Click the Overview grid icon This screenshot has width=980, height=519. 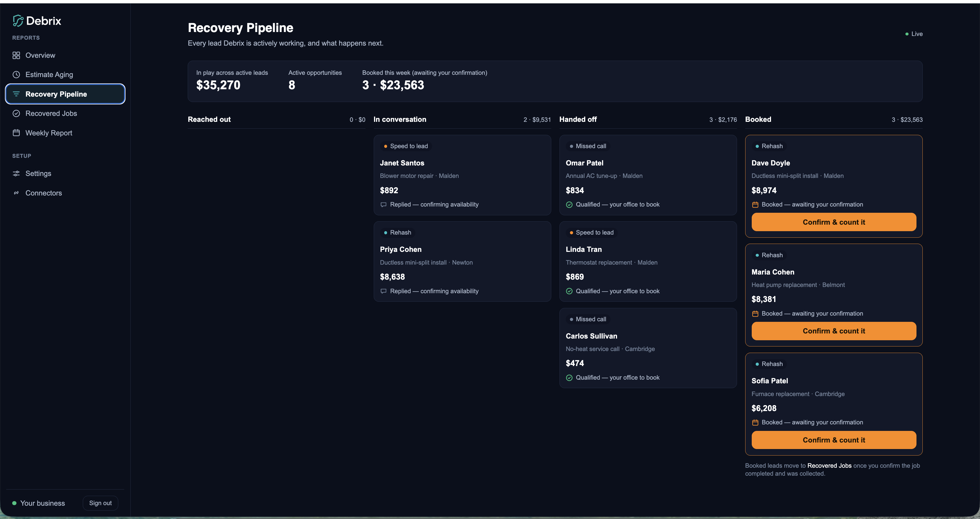point(16,56)
